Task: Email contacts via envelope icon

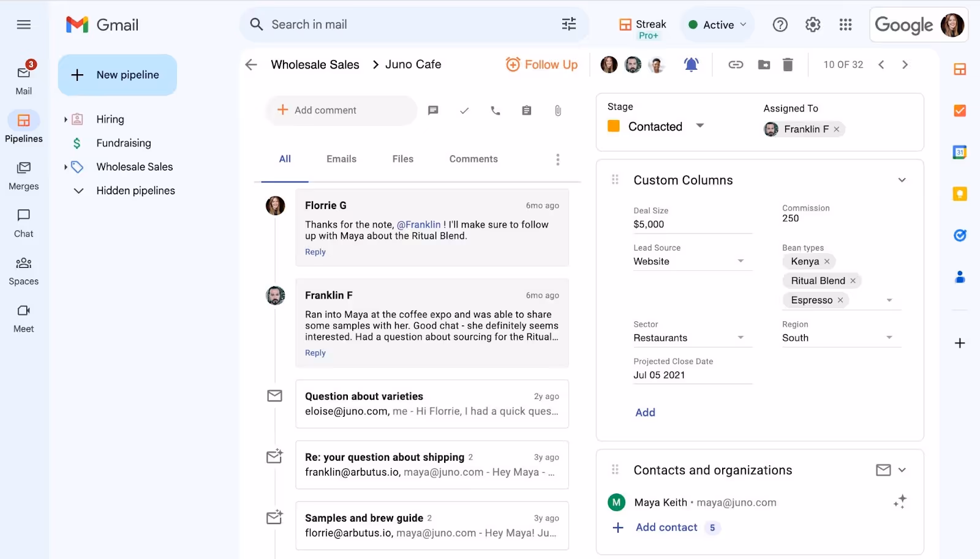Action: [x=883, y=470]
